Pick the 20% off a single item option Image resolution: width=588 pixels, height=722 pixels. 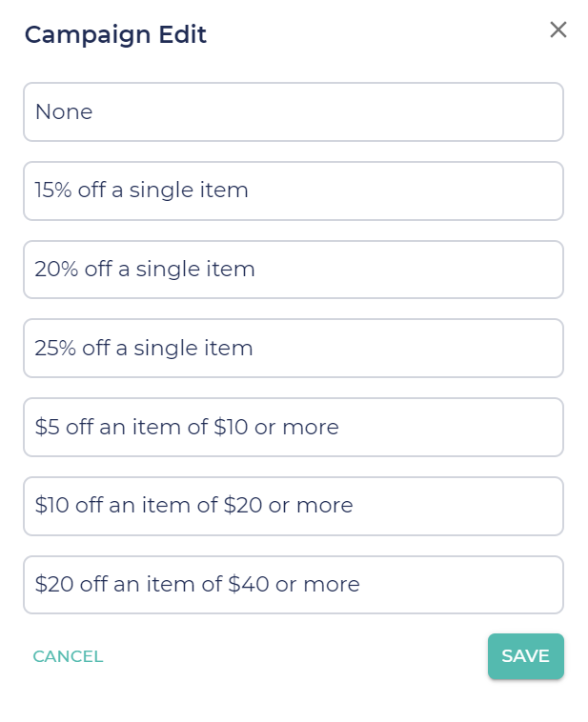click(x=294, y=270)
